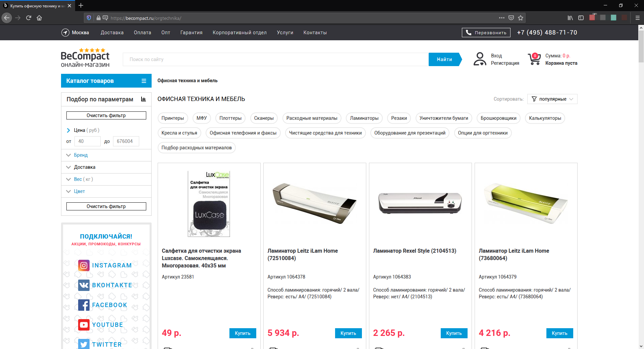Click the Регистрация link
644x349 pixels.
505,63
